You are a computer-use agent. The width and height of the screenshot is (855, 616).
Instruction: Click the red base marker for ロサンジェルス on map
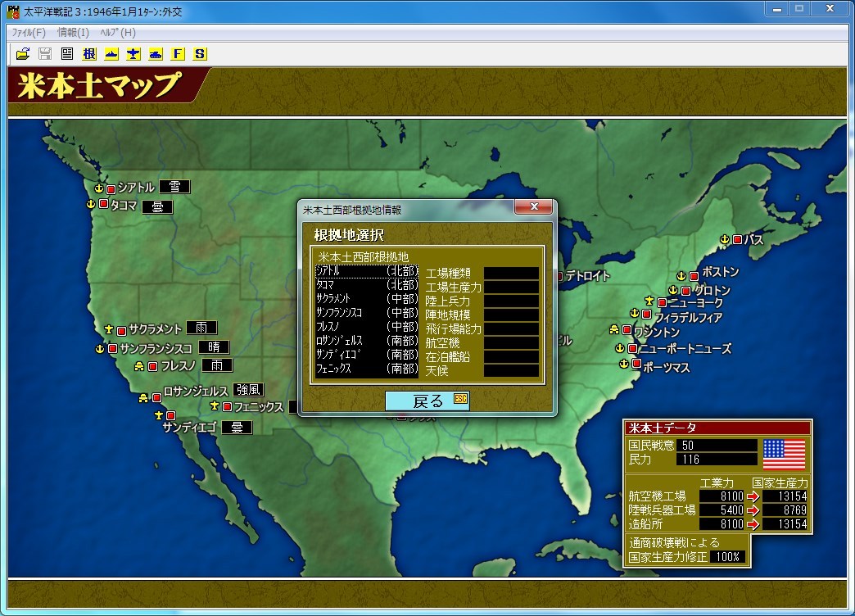(156, 398)
